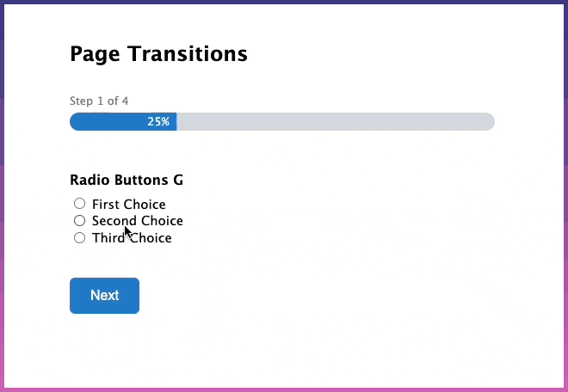Click the Step 1 of 4 text
The image size is (568, 392).
tap(99, 101)
